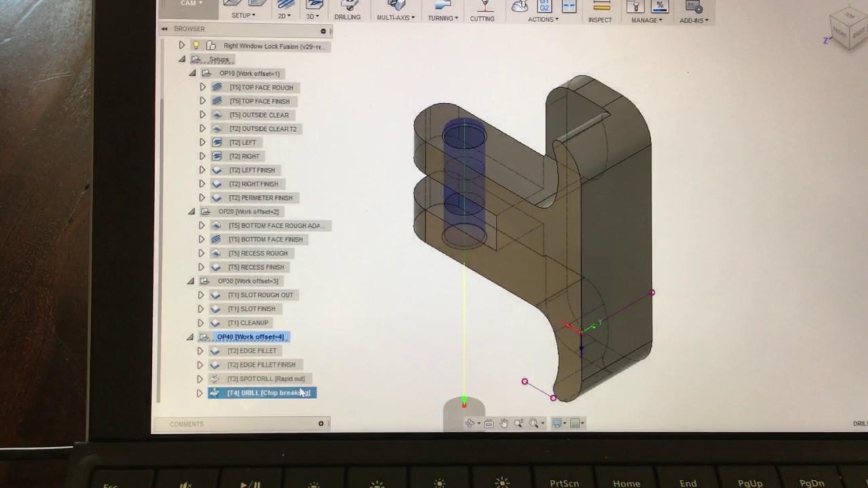This screenshot has width=868, height=488.
Task: Expand the COMMENTS panel plus button
Action: point(321,424)
